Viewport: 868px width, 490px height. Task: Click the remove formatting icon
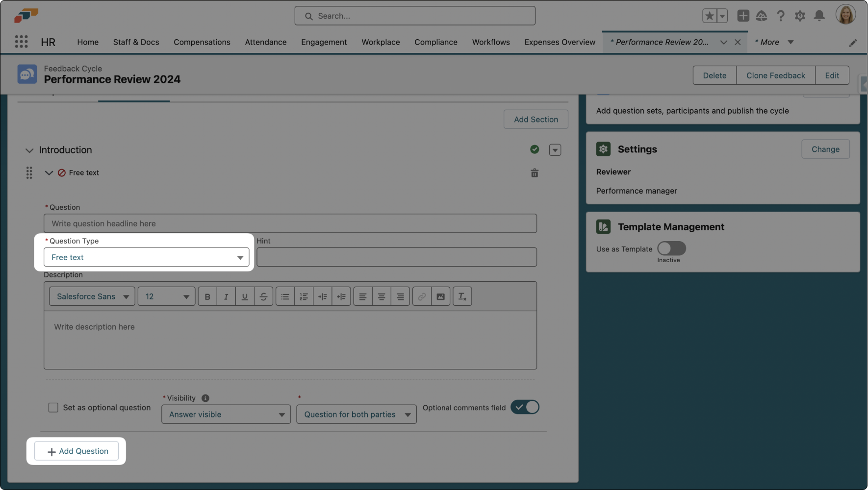(462, 296)
